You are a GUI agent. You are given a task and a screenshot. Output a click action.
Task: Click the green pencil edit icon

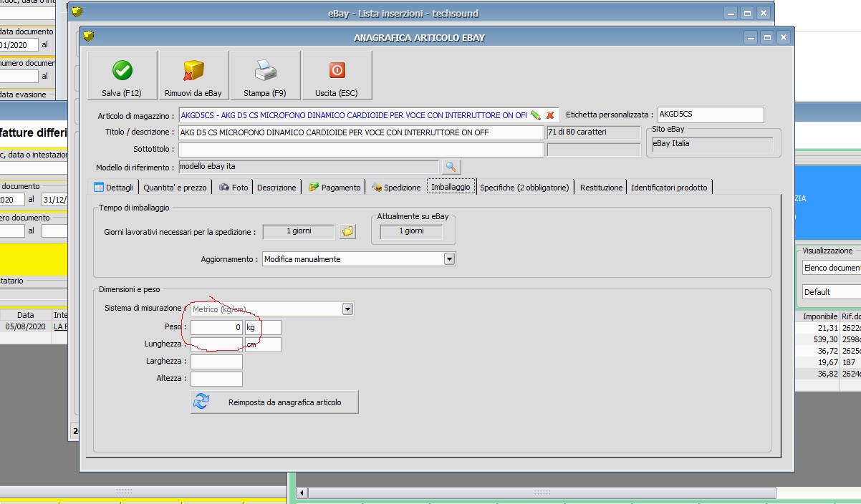pos(535,115)
